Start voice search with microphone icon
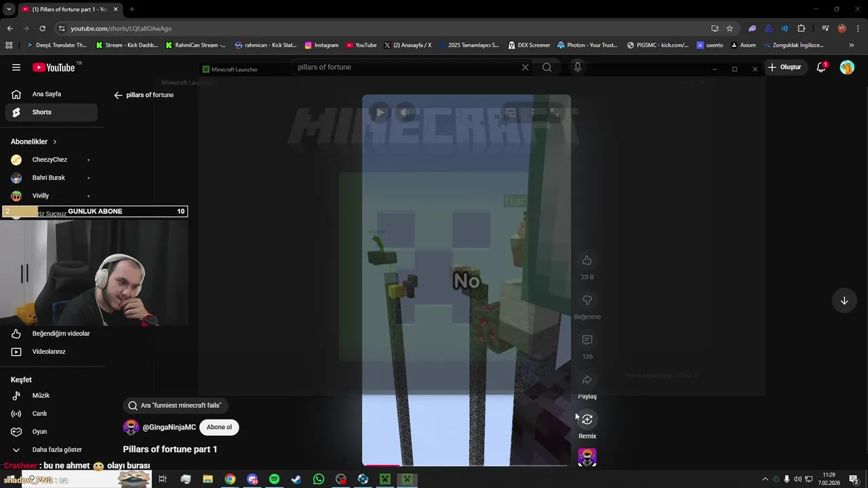The image size is (868, 488). (x=578, y=67)
